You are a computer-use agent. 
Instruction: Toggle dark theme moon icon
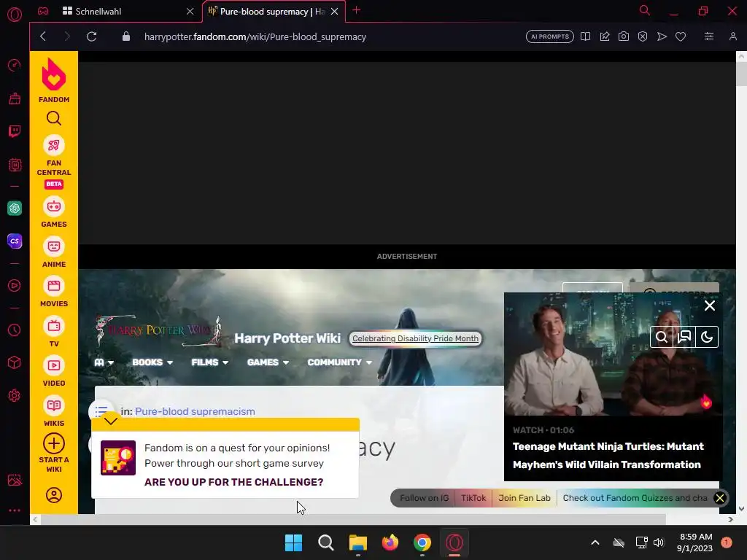(707, 337)
